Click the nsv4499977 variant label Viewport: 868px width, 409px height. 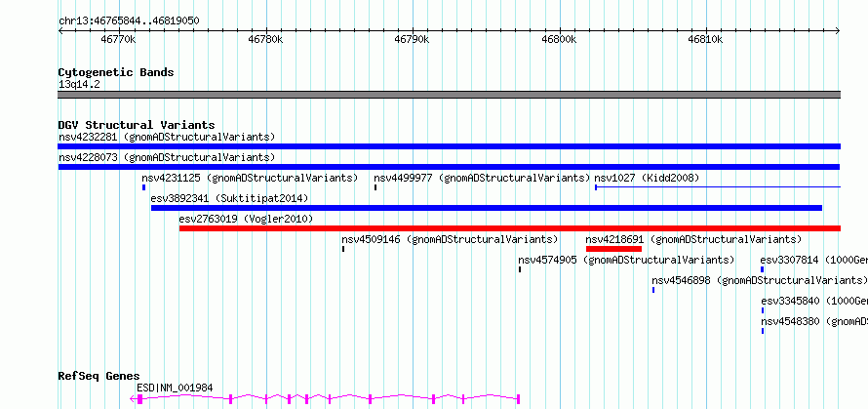[482, 178]
